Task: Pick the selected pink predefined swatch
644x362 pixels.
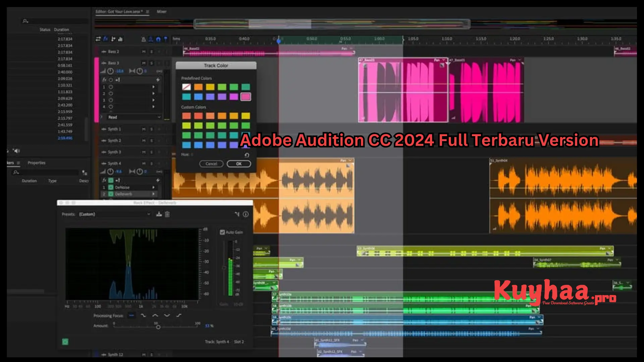Action: 246,97
